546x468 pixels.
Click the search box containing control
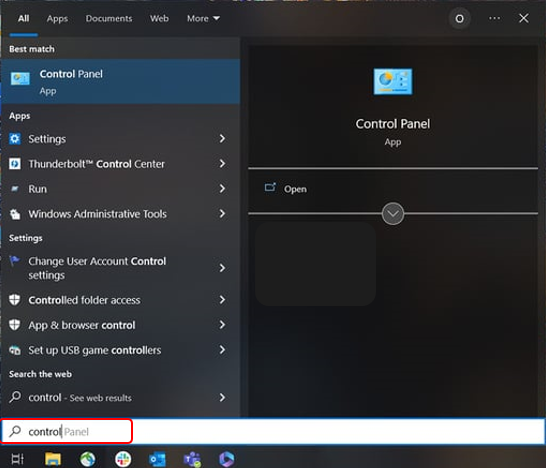pyautogui.click(x=273, y=431)
